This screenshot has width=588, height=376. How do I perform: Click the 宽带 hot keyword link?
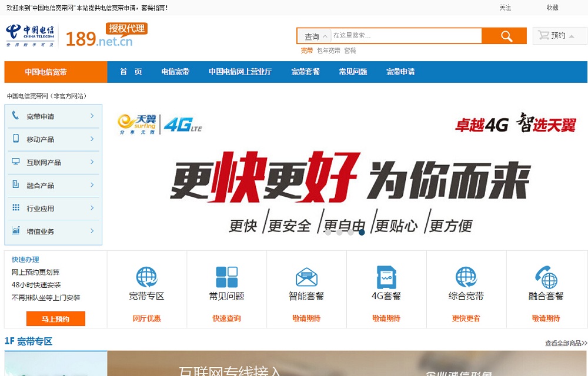307,51
